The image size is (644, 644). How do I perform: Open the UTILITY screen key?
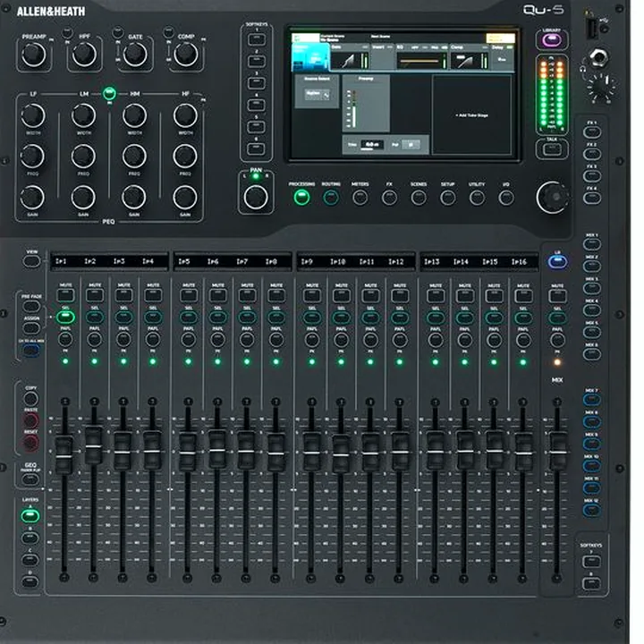[477, 198]
